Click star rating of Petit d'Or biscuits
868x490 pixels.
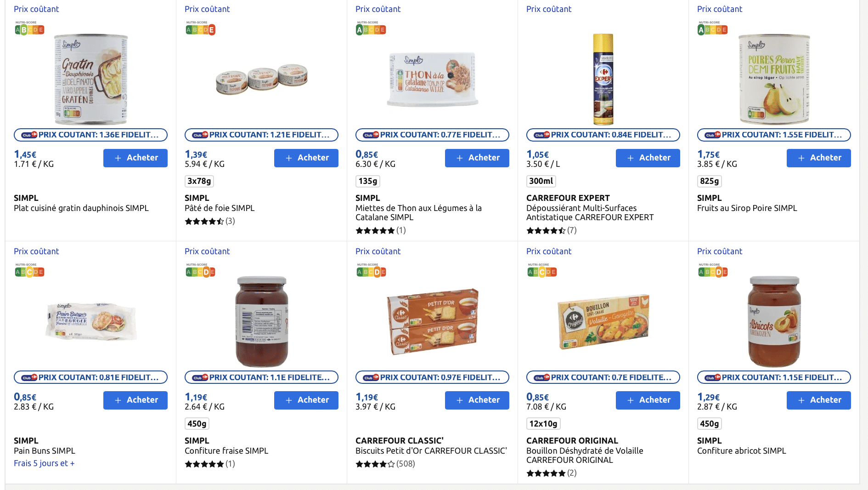click(375, 464)
